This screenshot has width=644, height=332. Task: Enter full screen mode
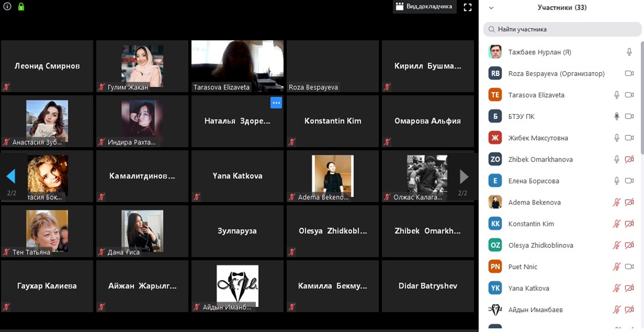[468, 7]
